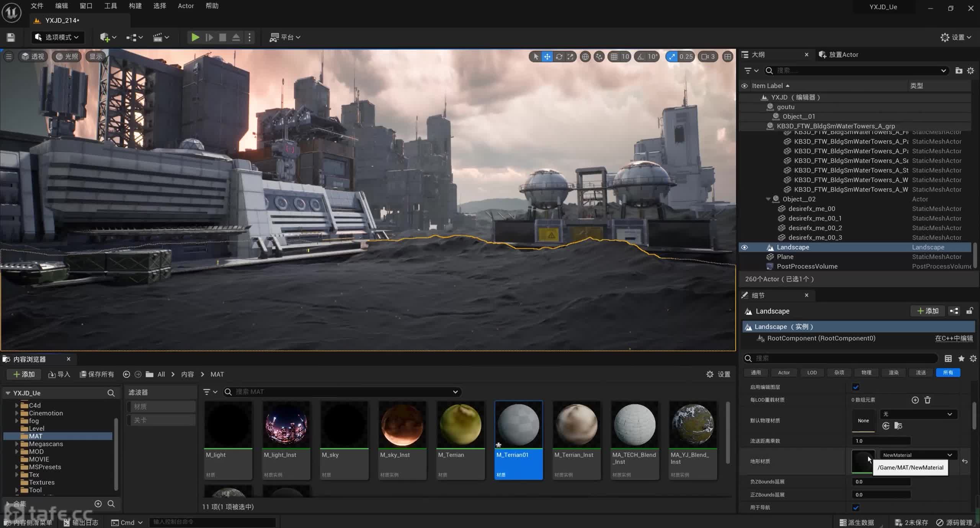
Task: Open 输出日志 output log in the status bar
Action: point(81,523)
